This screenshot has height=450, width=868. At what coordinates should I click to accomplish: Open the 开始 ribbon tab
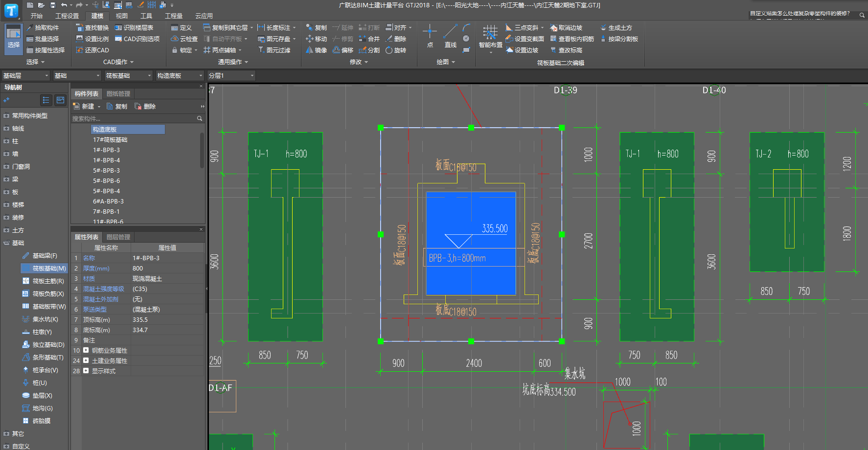(37, 16)
